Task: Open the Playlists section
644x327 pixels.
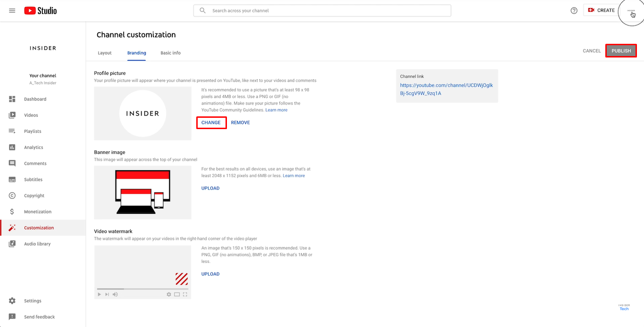Action: coord(12,131)
